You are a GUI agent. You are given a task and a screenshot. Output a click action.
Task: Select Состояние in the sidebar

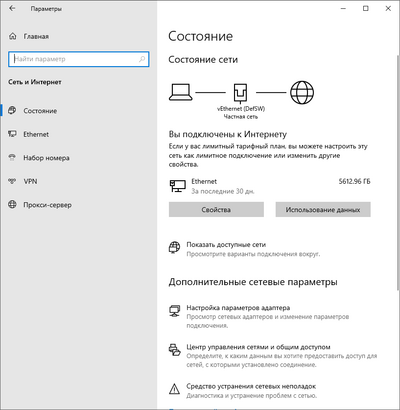pyautogui.click(x=40, y=111)
